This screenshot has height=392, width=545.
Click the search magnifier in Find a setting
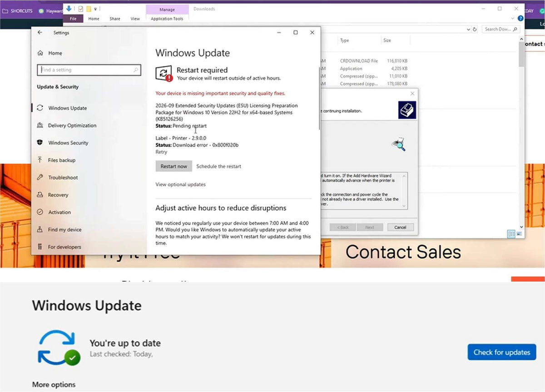pos(135,70)
